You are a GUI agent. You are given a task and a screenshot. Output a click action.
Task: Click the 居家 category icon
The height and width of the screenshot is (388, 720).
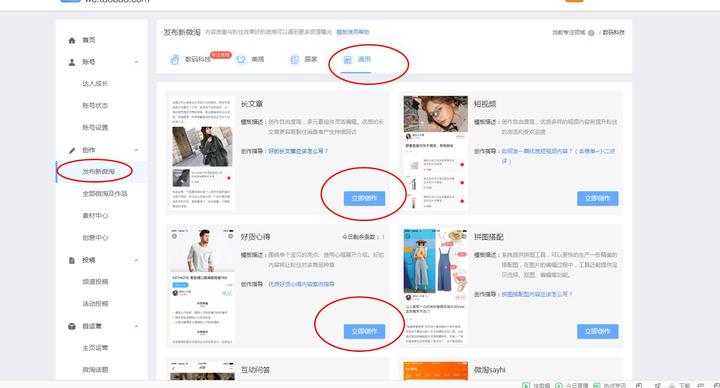pyautogui.click(x=294, y=59)
